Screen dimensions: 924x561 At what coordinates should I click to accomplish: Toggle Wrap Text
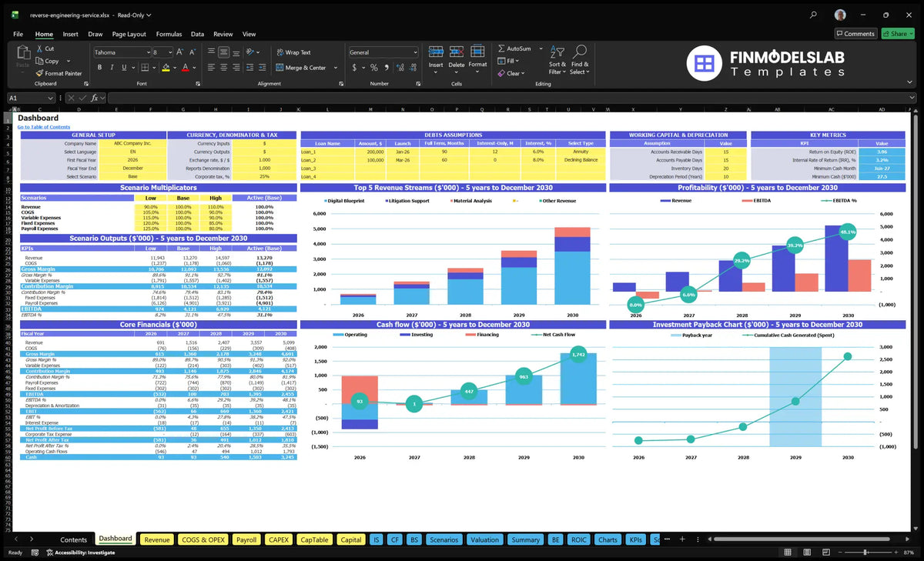[x=293, y=52]
